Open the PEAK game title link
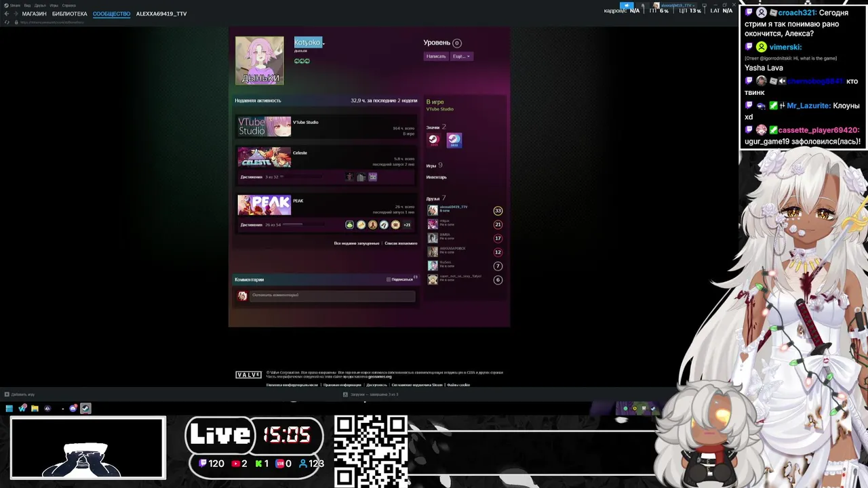 (x=298, y=201)
